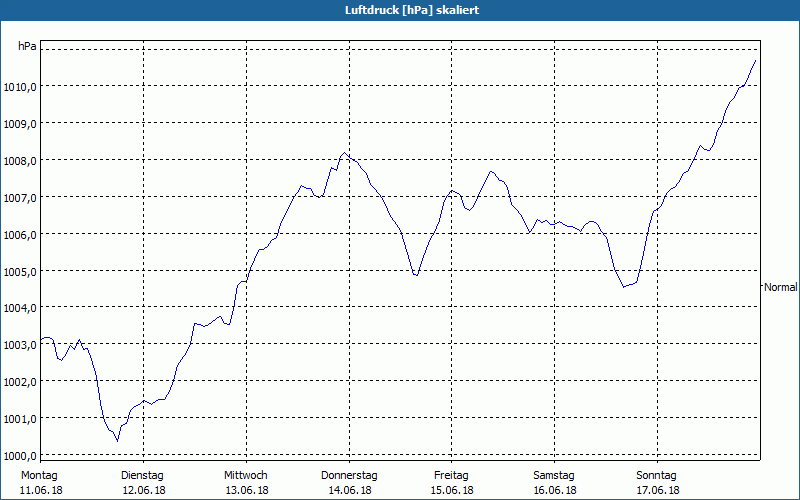The height and width of the screenshot is (500, 800).
Task: Select the 1005,0 axis value
Action: [x=20, y=271]
